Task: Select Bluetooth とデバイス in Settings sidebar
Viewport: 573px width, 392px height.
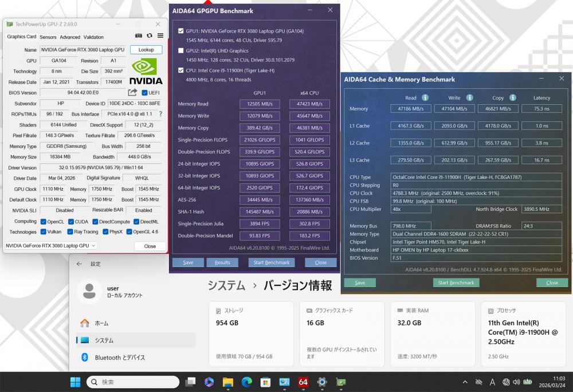Action: (x=136, y=357)
